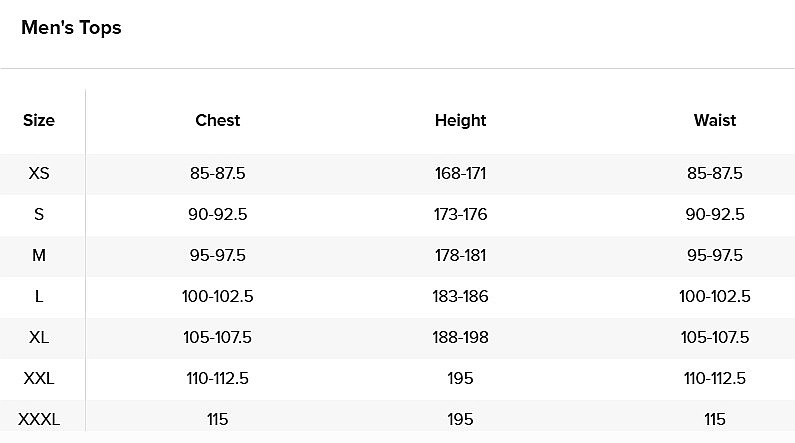Click the L size row label
Viewport: 795px width, 443px height.
[39, 296]
